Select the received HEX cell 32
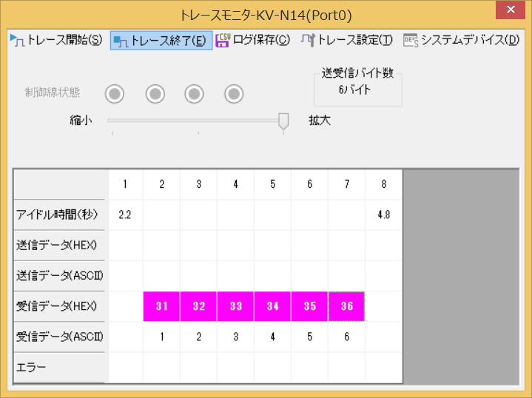The width and height of the screenshot is (532, 398). point(198,306)
